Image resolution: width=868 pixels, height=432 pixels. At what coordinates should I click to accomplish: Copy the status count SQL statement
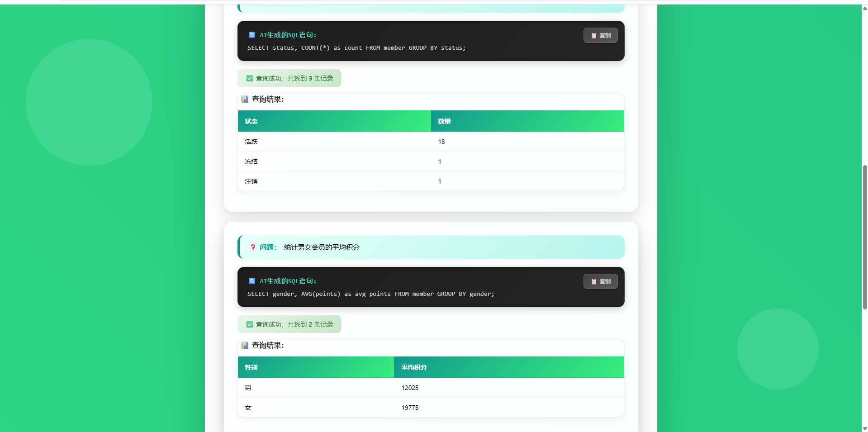[x=600, y=35]
